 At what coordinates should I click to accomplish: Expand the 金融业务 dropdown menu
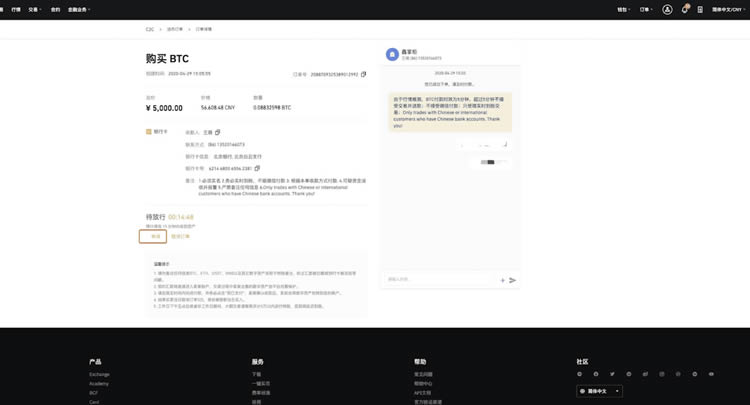point(79,10)
